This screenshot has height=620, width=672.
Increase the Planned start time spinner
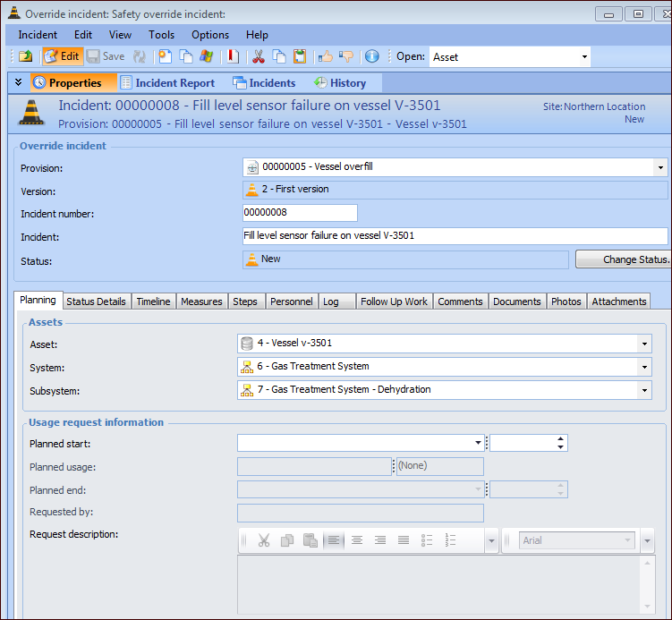[x=561, y=439]
